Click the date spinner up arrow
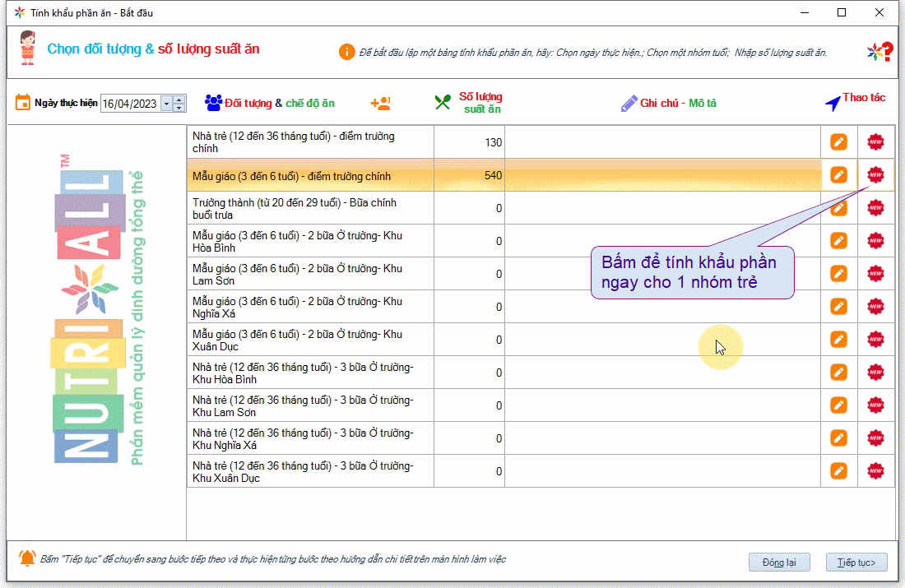Image resolution: width=905 pixels, height=588 pixels. (180, 100)
